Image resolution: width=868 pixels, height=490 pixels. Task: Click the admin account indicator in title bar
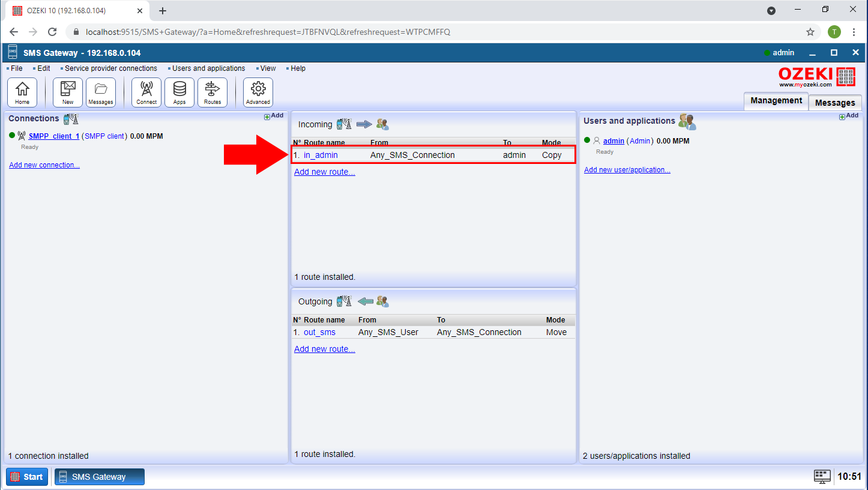[x=780, y=53]
